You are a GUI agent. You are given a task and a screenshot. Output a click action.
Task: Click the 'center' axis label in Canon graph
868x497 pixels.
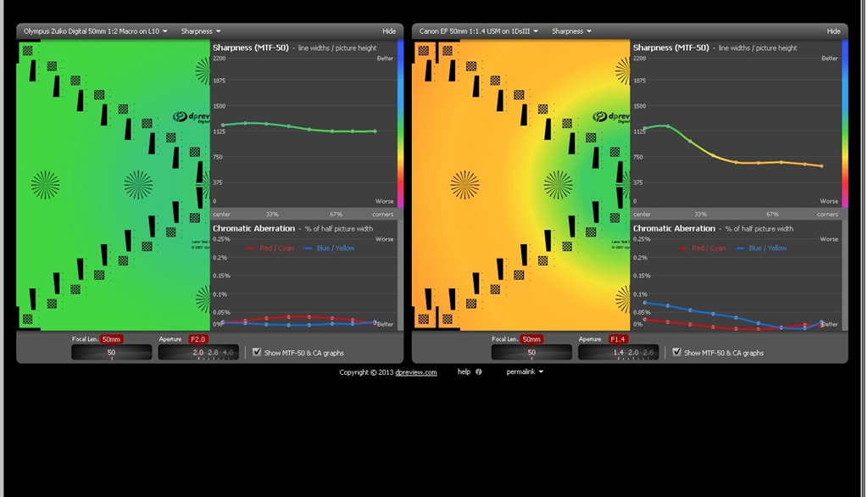(x=643, y=214)
